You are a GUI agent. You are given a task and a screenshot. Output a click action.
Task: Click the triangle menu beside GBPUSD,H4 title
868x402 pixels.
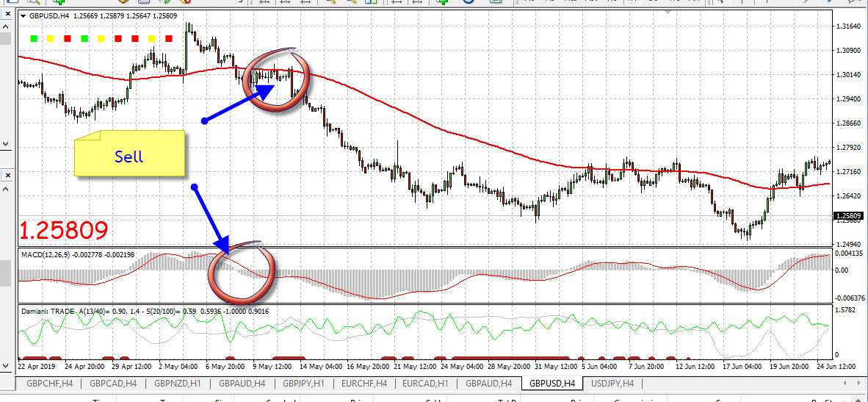click(x=23, y=15)
